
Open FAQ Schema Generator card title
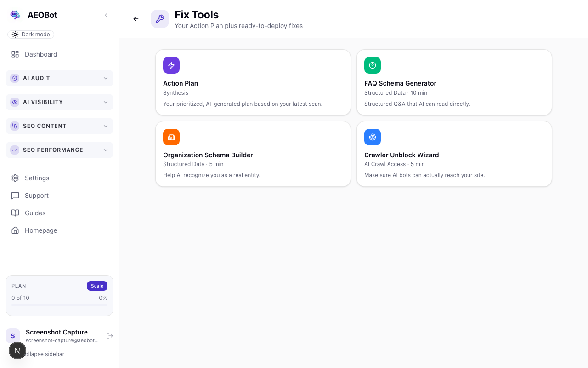click(x=400, y=83)
